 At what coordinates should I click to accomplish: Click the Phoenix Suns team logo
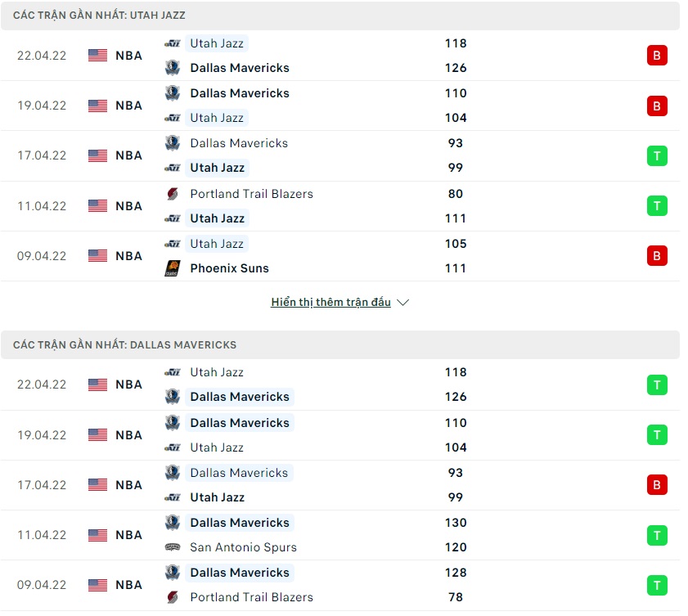tap(173, 268)
